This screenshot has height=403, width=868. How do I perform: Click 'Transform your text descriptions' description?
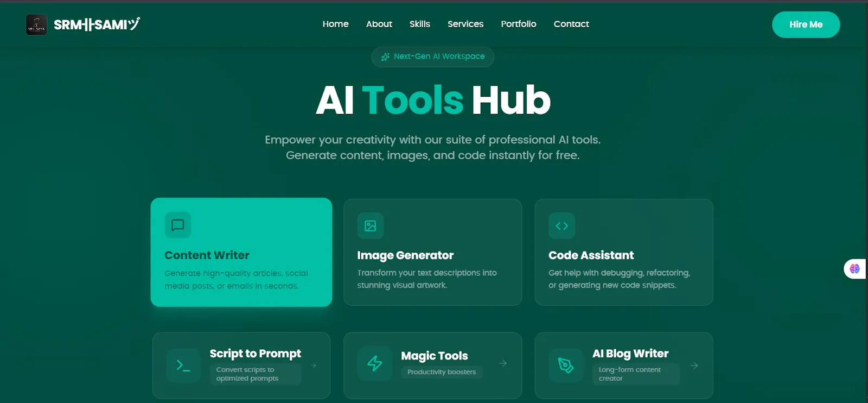pyautogui.click(x=427, y=279)
